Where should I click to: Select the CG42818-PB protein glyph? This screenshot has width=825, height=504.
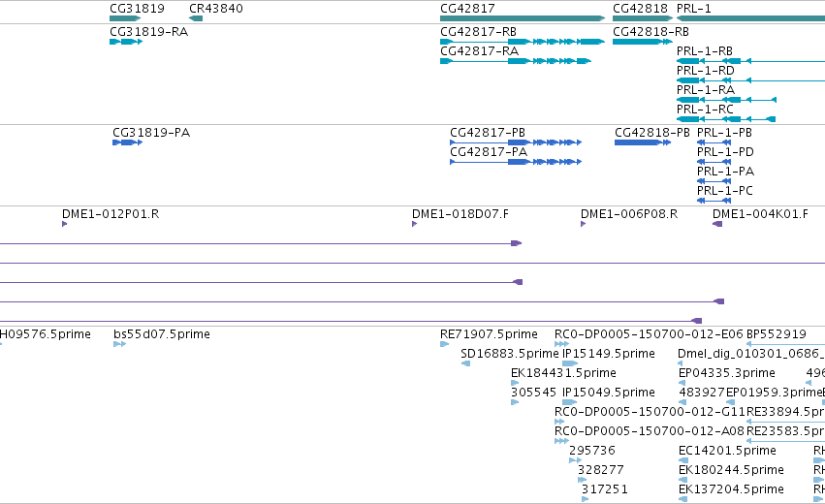[x=643, y=142]
